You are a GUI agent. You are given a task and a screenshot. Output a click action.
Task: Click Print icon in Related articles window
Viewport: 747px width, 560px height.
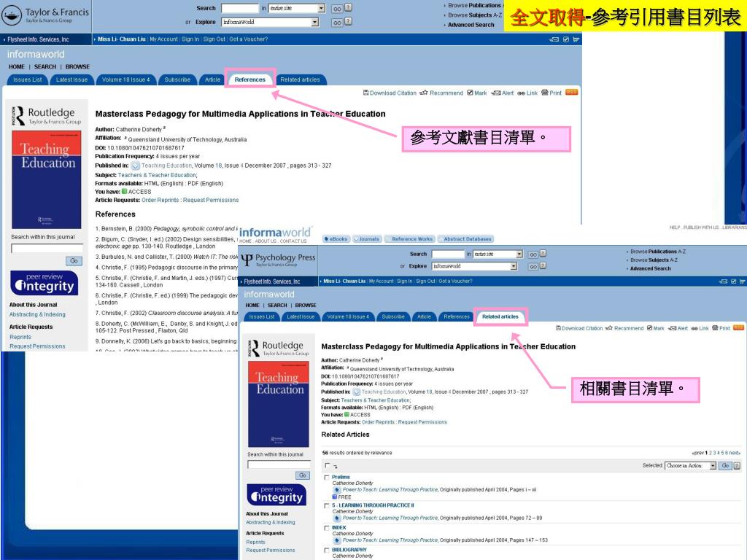click(x=715, y=328)
